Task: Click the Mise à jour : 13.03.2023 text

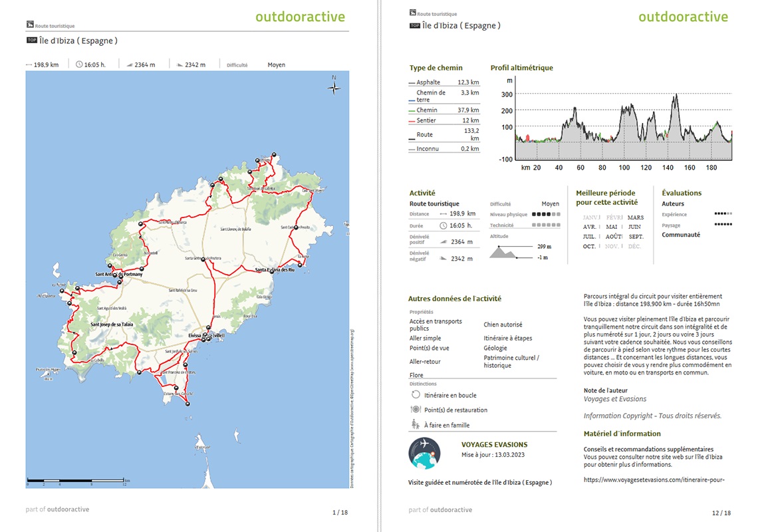Action: point(493,455)
